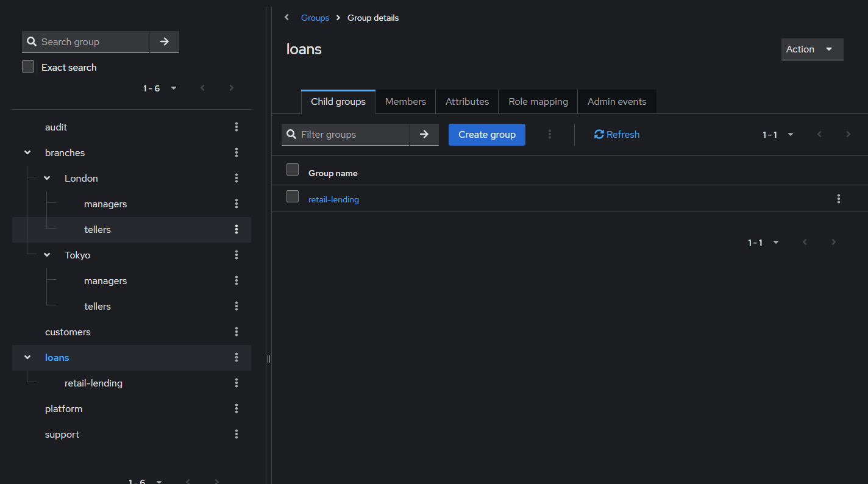Collapse the Tokyo tree node
The height and width of the screenshot is (484, 868).
(x=47, y=255)
